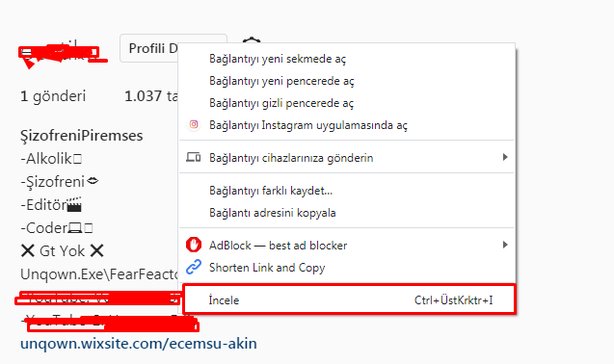The height and width of the screenshot is (364, 614).
Task: Select İncele to inspect element
Action: pyautogui.click(x=349, y=300)
